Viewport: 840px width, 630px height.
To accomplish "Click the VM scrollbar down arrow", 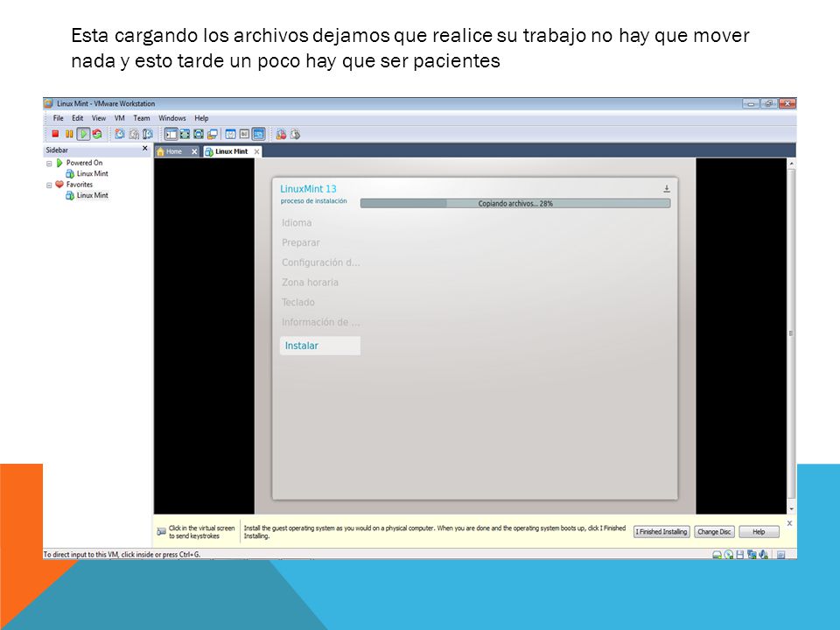I will [791, 509].
